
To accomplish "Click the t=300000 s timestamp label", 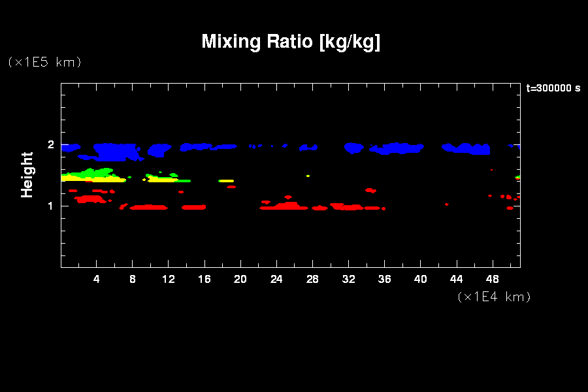I will 553,88.
